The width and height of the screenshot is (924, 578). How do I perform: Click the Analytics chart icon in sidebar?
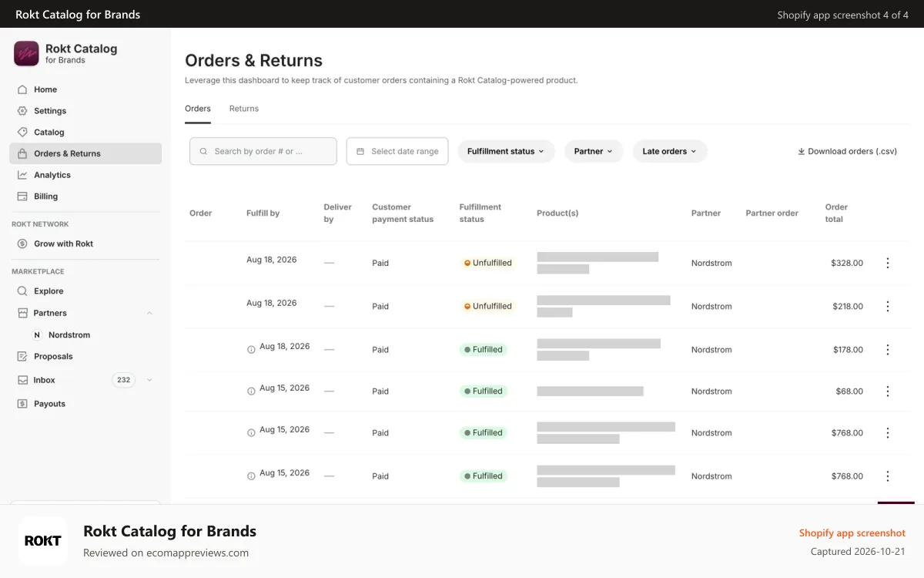[x=22, y=175]
